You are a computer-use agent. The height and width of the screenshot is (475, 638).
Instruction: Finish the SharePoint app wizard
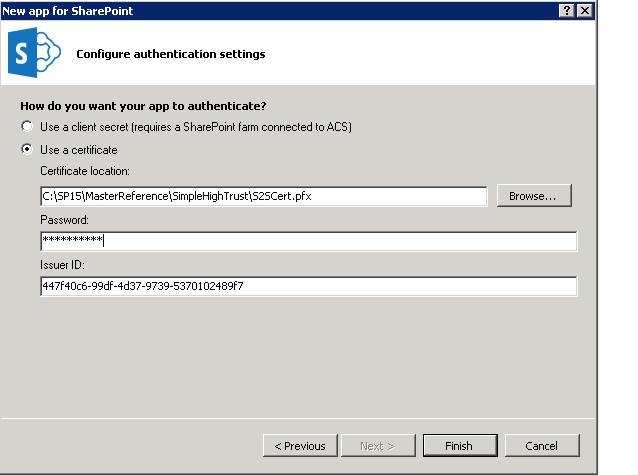[460, 446]
